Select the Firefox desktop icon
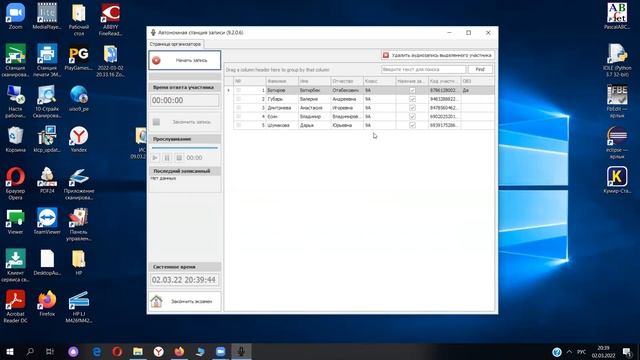The image size is (640, 360). click(x=47, y=304)
